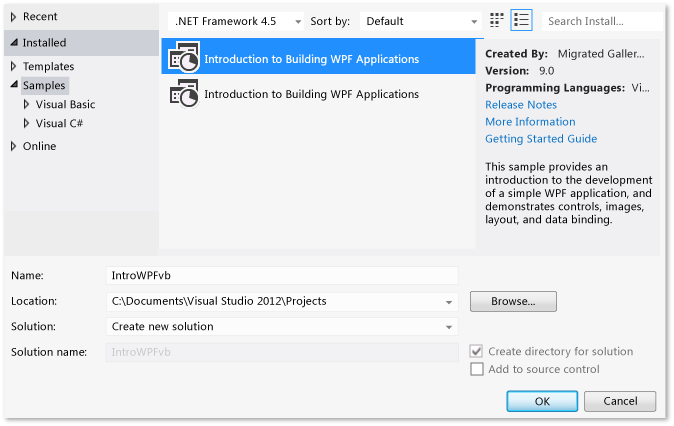Viewport: 674px width, 426px height.
Task: Click the Search Installed field
Action: tap(602, 21)
